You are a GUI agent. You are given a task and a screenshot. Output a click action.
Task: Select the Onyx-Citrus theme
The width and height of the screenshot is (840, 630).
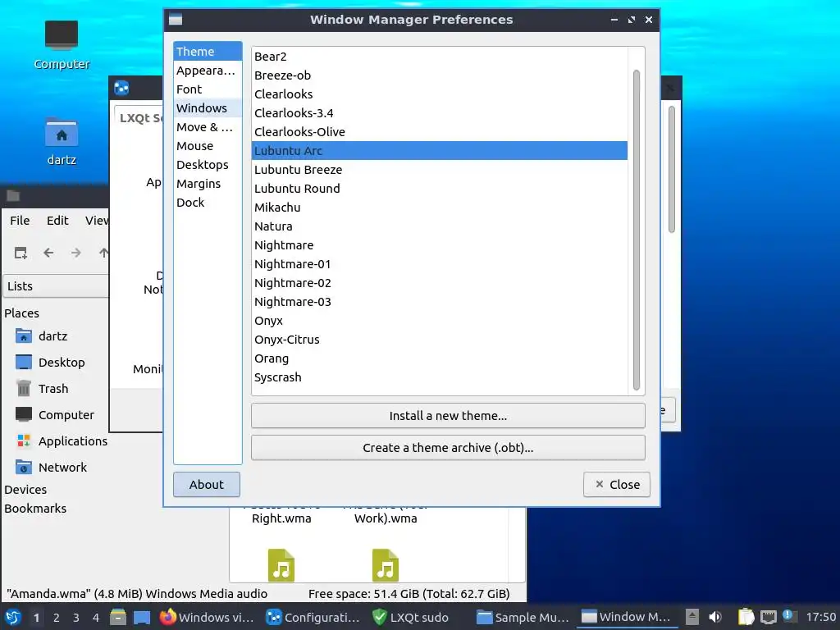coord(440,339)
